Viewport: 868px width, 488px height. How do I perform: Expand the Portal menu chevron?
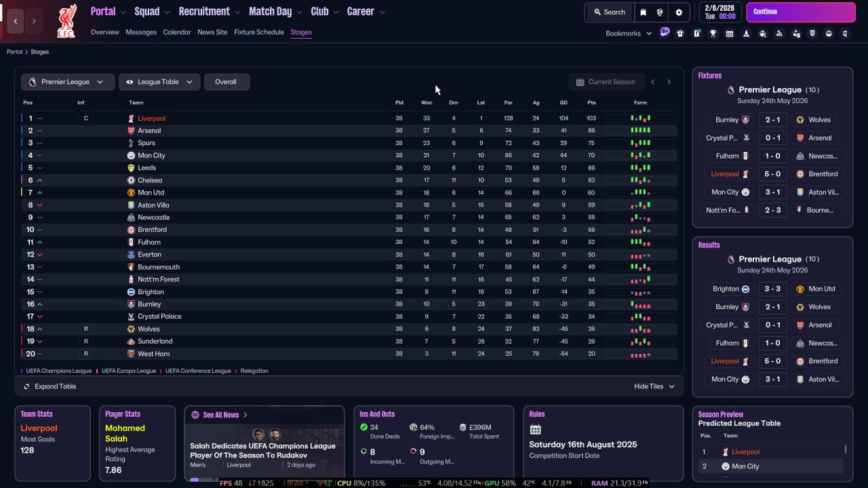coord(123,12)
